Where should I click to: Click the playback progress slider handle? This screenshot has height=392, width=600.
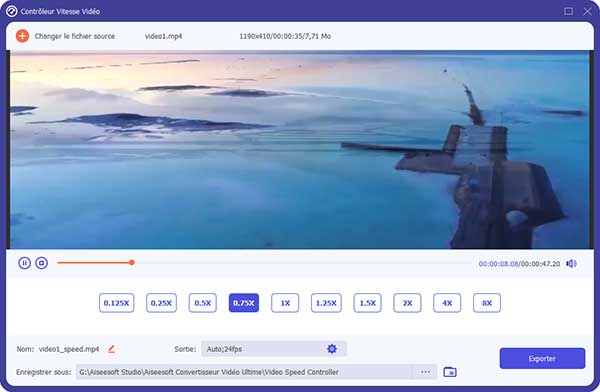pyautogui.click(x=132, y=263)
